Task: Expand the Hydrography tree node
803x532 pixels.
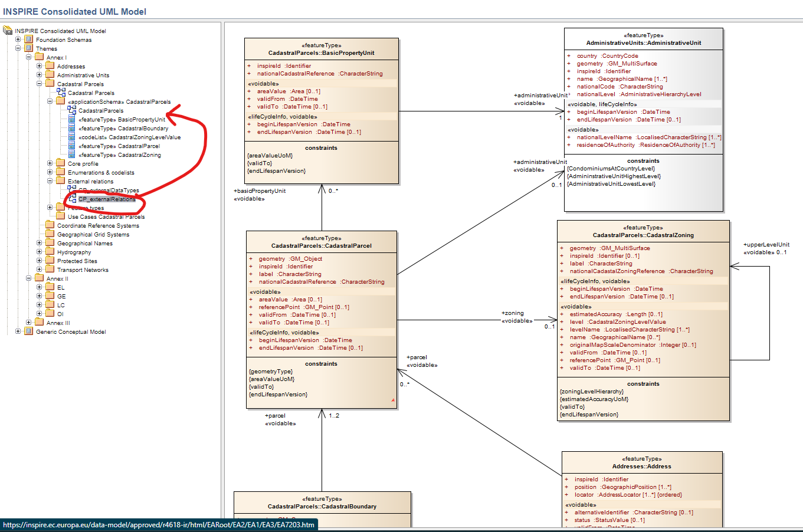Action: click(x=38, y=252)
